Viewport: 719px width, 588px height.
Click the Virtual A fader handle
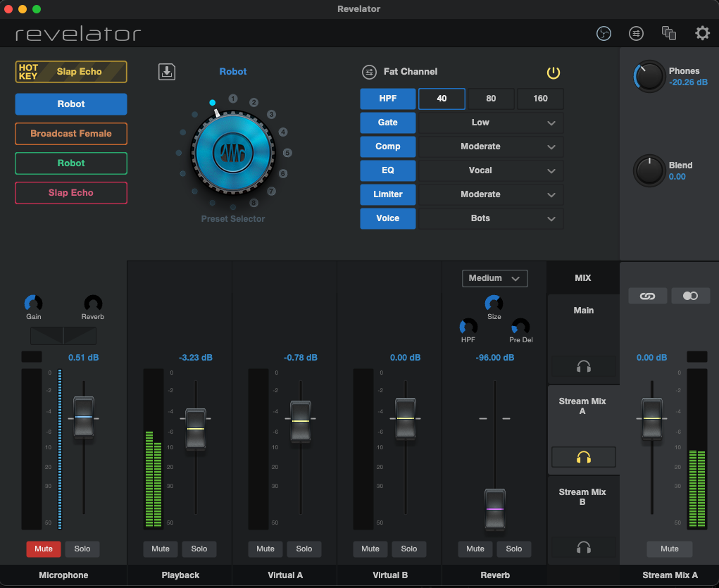tap(301, 420)
